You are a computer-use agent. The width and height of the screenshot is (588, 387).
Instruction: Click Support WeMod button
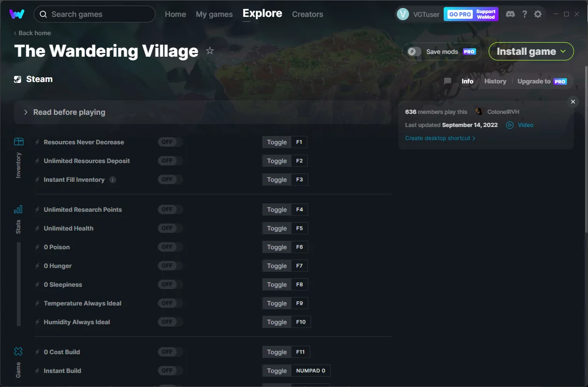click(x=486, y=14)
